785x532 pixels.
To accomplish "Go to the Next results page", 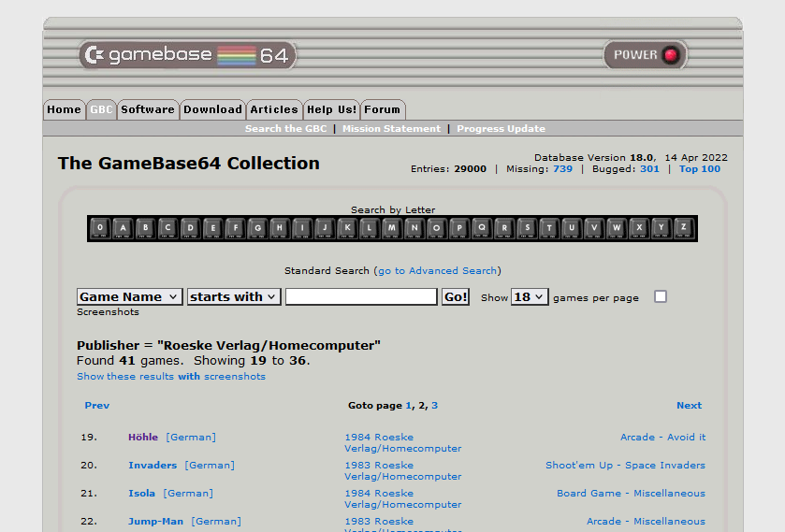I will [690, 406].
